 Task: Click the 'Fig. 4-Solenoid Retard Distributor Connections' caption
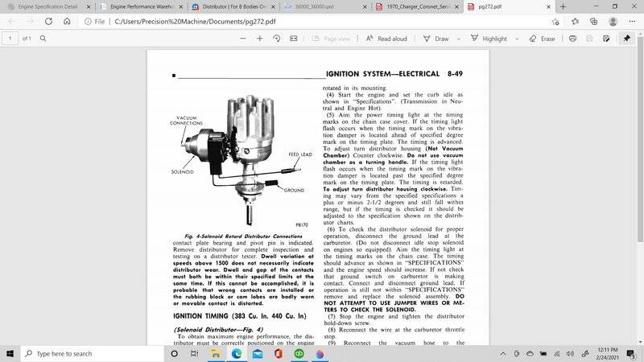click(243, 236)
